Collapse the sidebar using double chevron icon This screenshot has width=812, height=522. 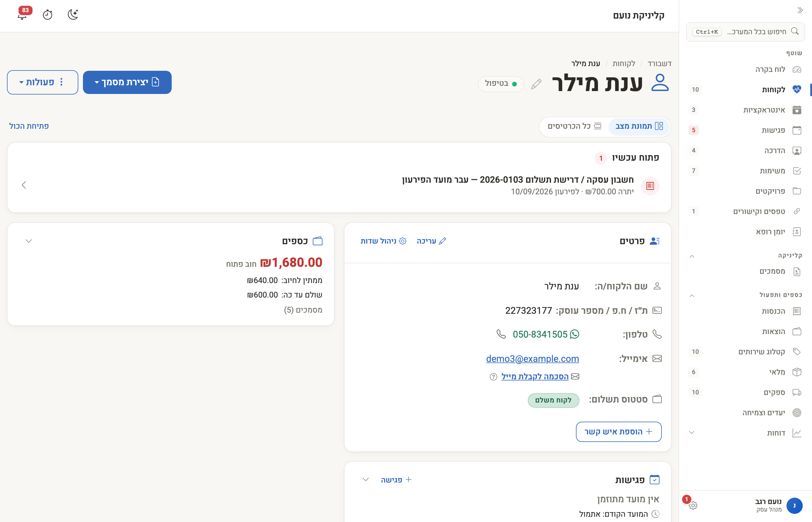[800, 10]
